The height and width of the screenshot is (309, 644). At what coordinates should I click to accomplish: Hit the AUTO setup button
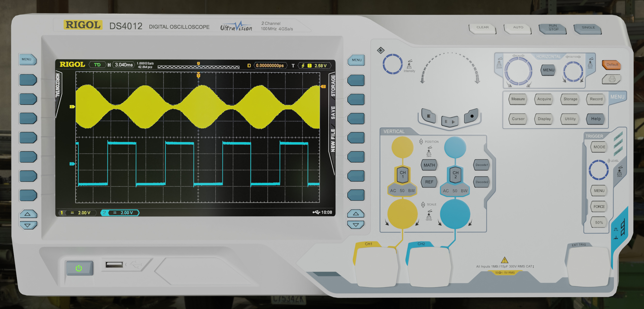(x=518, y=28)
